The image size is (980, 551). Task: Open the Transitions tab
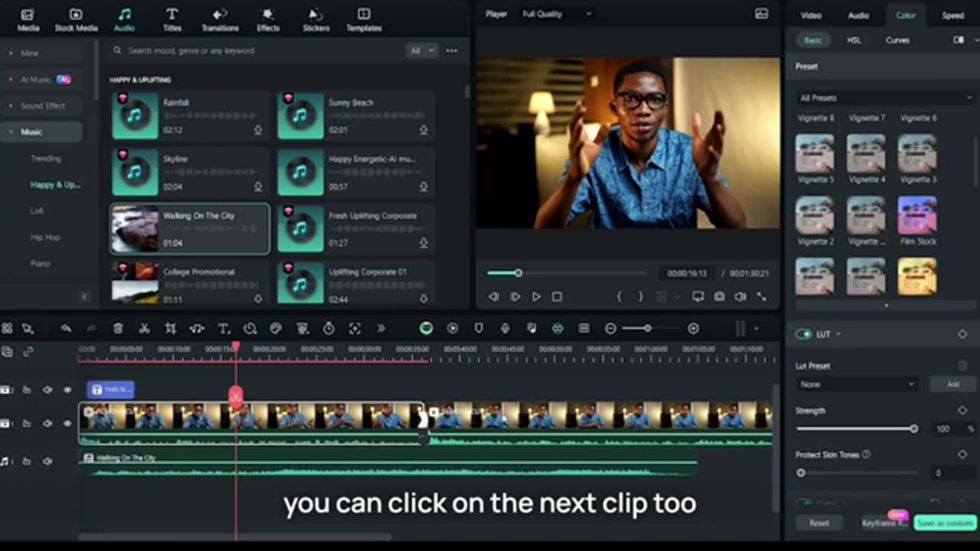[220, 20]
